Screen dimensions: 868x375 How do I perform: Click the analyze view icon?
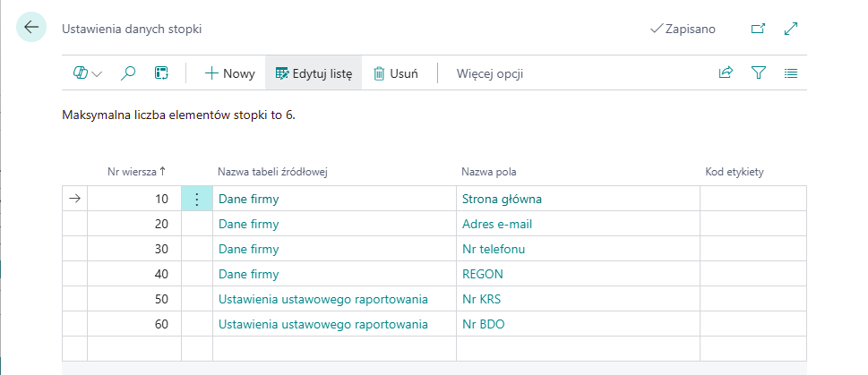[x=161, y=73]
